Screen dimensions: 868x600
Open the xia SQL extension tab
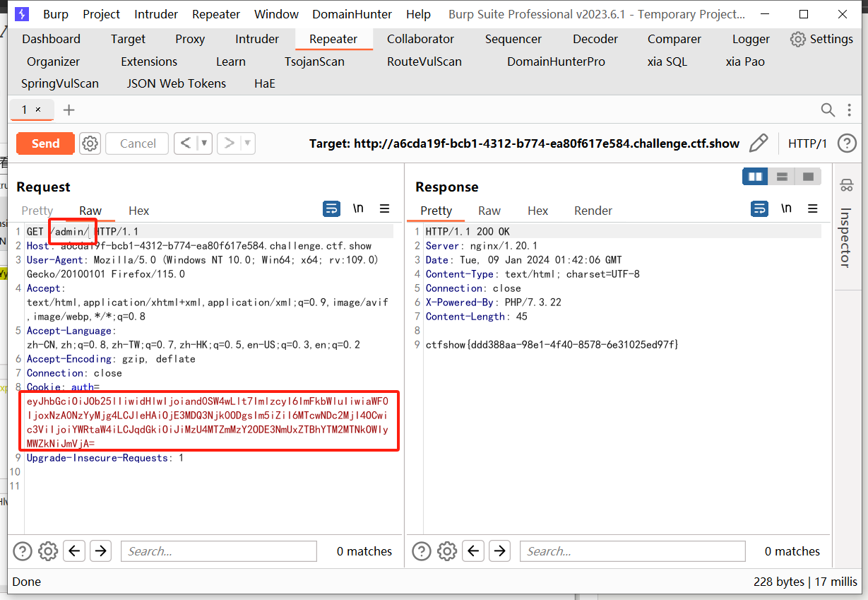pos(667,61)
